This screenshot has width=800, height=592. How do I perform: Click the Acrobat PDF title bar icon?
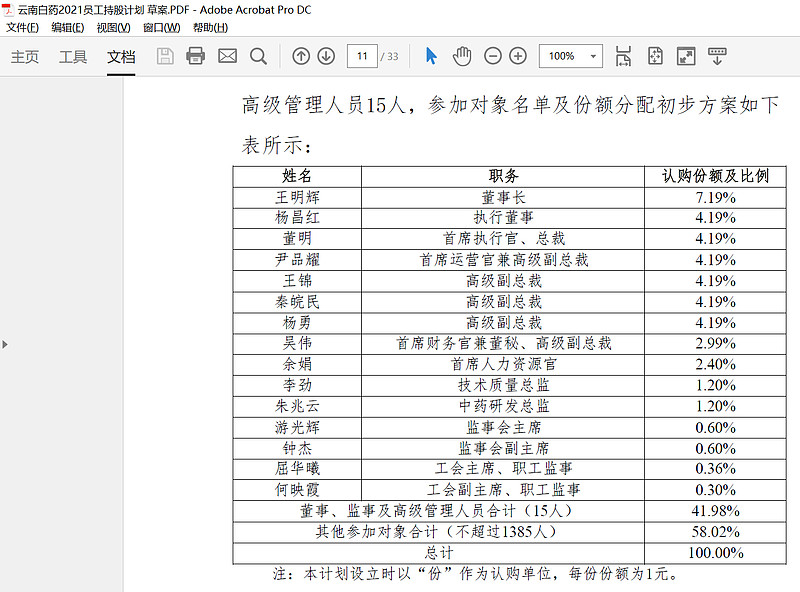[9, 10]
